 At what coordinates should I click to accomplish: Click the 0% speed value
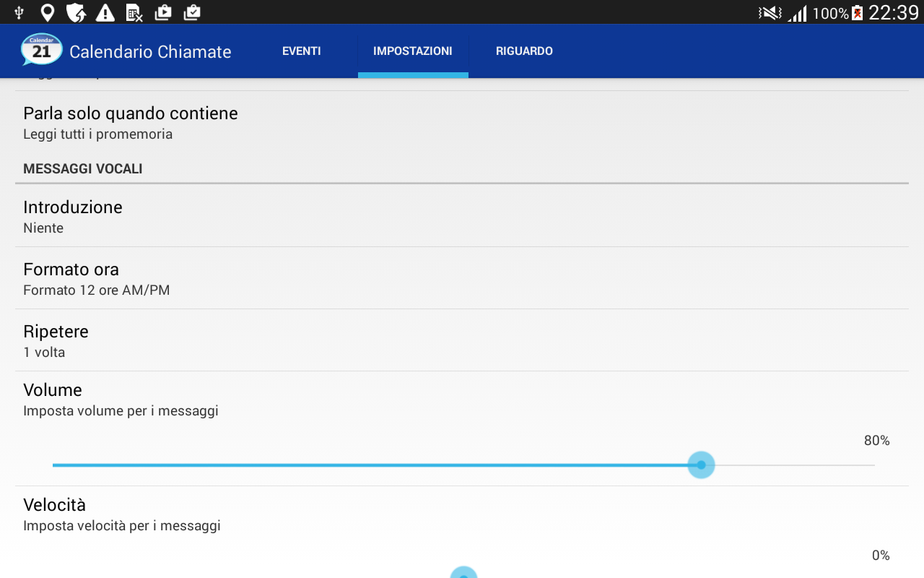tap(881, 556)
